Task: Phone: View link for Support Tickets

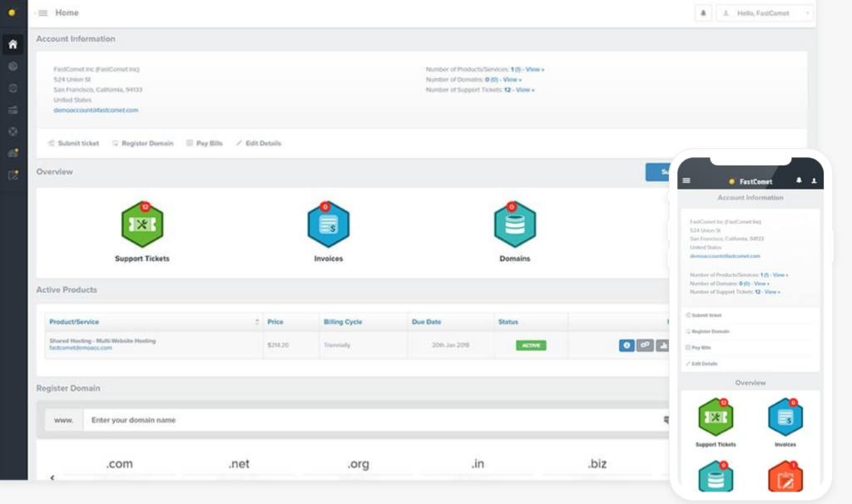Action: pyautogui.click(x=772, y=292)
